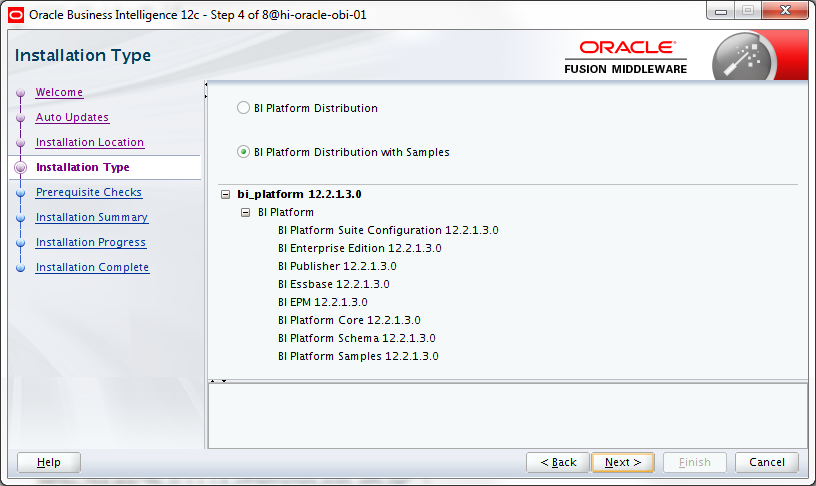Click the installer wizard wand icon
Viewport: 816px width, 486px height.
pos(744,57)
